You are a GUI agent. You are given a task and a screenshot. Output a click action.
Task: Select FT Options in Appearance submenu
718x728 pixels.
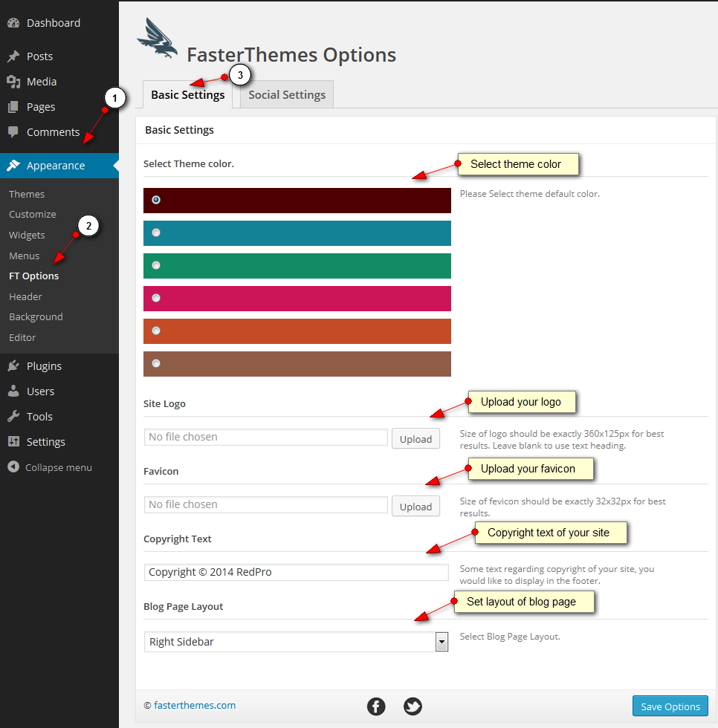pyautogui.click(x=34, y=276)
